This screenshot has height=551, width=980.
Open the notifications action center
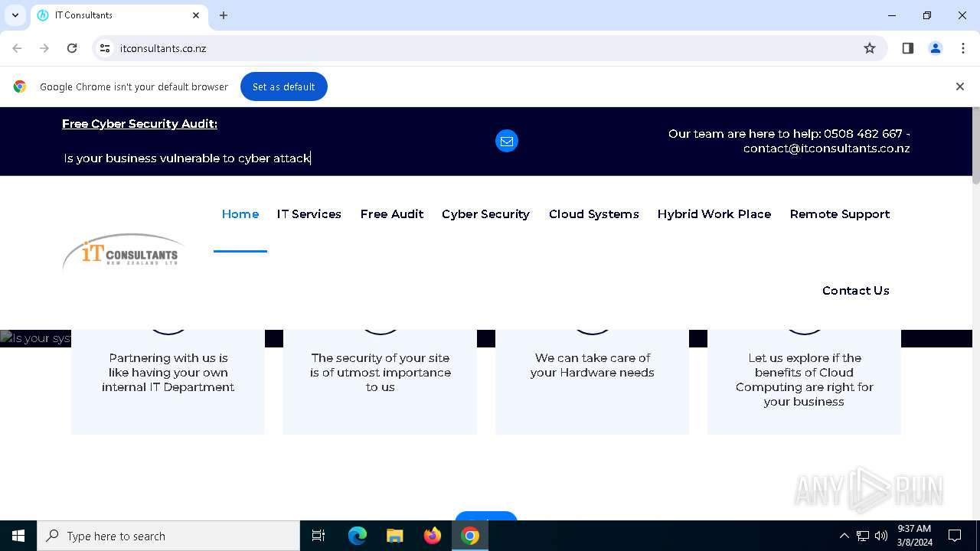click(955, 536)
